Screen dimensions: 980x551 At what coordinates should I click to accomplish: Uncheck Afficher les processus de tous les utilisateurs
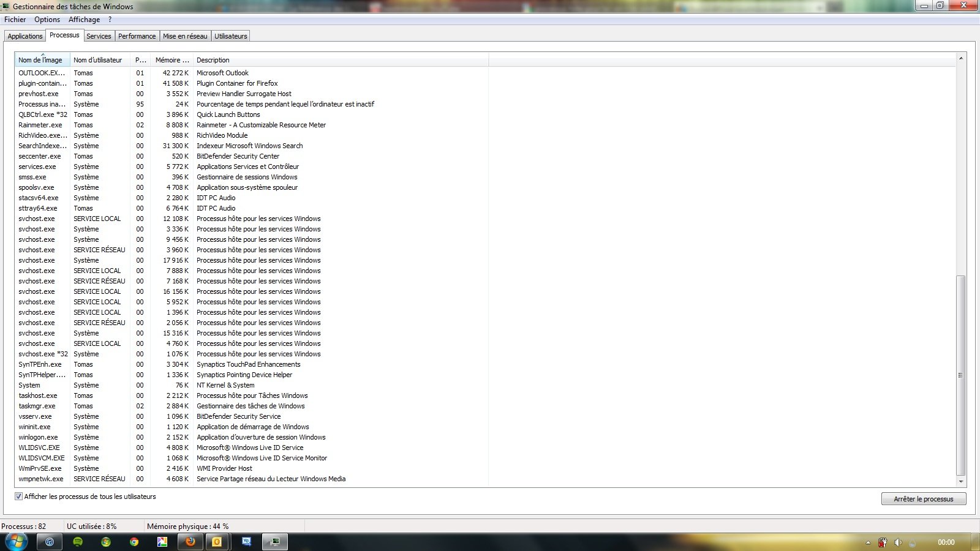coord(18,497)
